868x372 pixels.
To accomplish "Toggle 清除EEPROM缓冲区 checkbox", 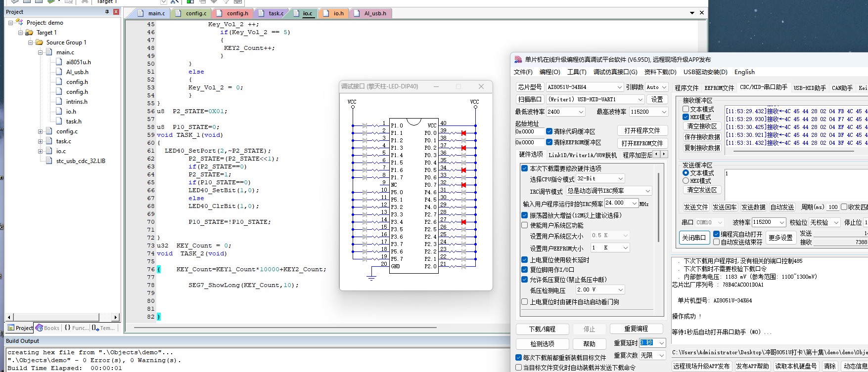I will pos(549,142).
